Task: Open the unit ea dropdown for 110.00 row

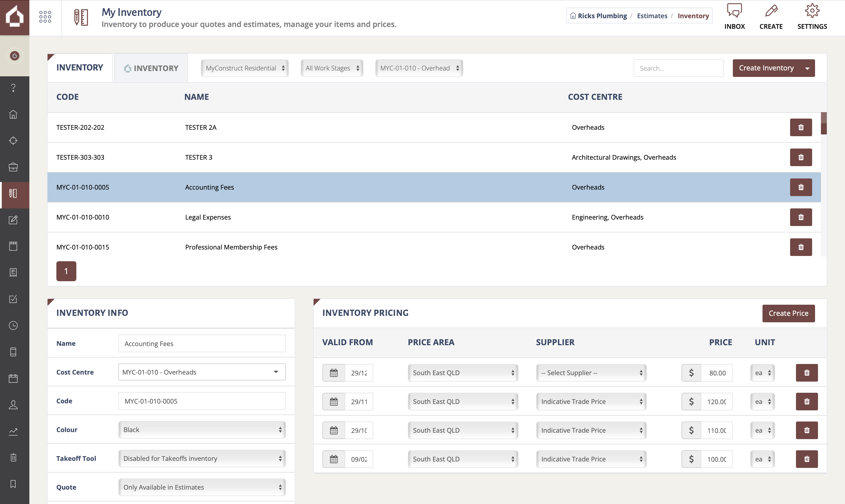Action: point(762,430)
